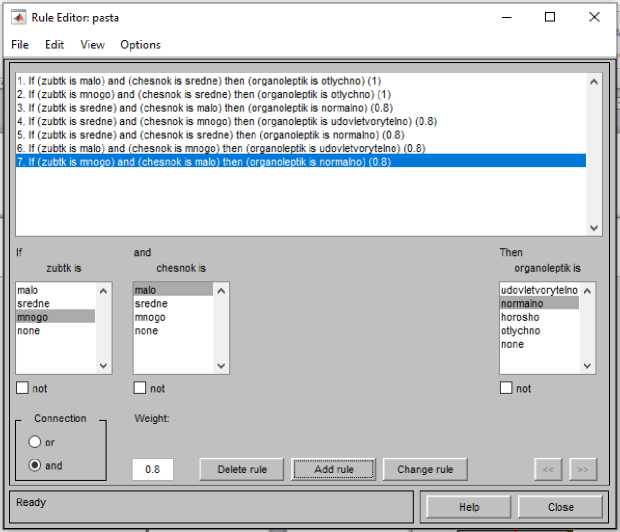Image resolution: width=620 pixels, height=532 pixels.
Task: Click the Weight input field
Action: click(153, 469)
